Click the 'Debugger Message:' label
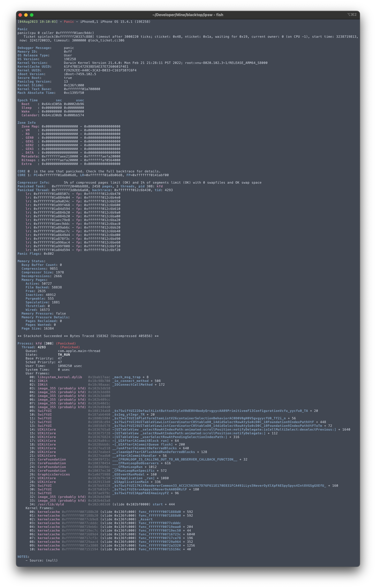The width and height of the screenshot is (376, 588). tap(34, 48)
